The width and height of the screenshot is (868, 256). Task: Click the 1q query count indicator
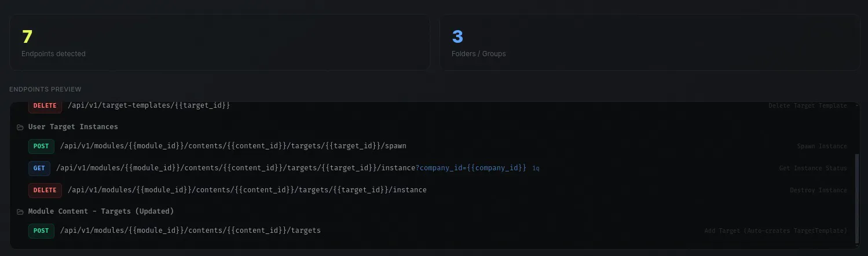point(536,169)
